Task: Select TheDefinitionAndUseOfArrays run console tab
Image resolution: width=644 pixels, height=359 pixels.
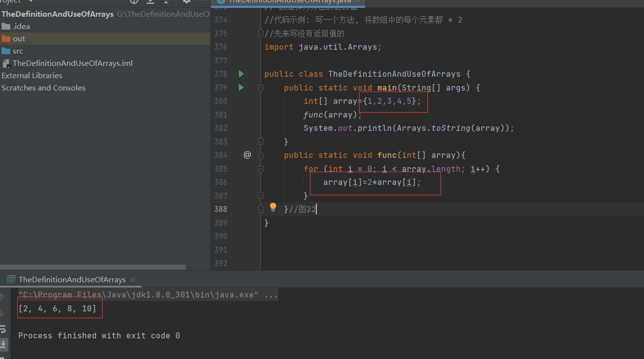Action: tap(72, 279)
